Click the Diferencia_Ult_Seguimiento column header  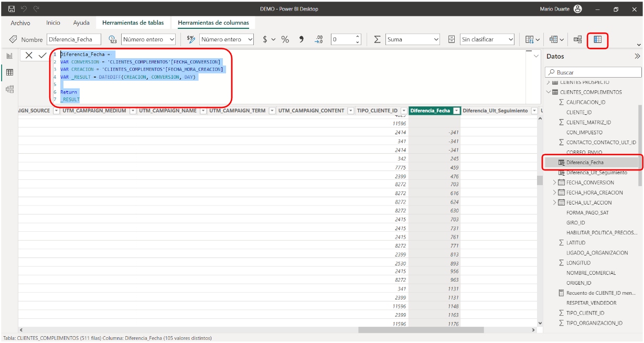[x=495, y=111]
